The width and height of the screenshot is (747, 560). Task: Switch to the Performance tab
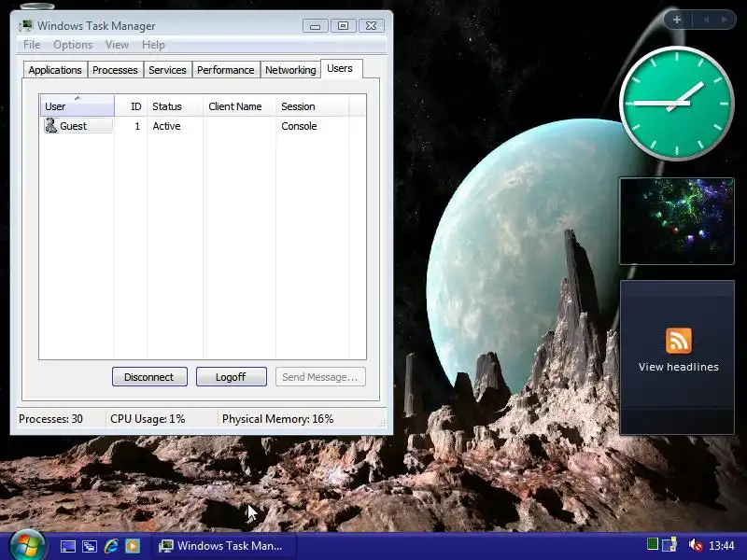tap(226, 70)
